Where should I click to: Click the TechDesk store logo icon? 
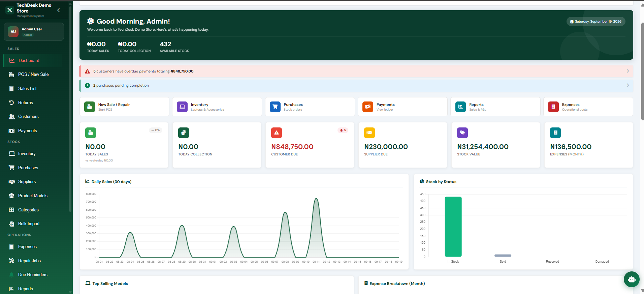[10, 10]
